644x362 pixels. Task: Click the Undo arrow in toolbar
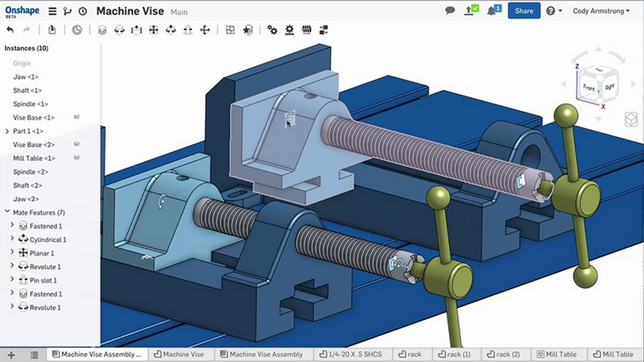pos(10,30)
